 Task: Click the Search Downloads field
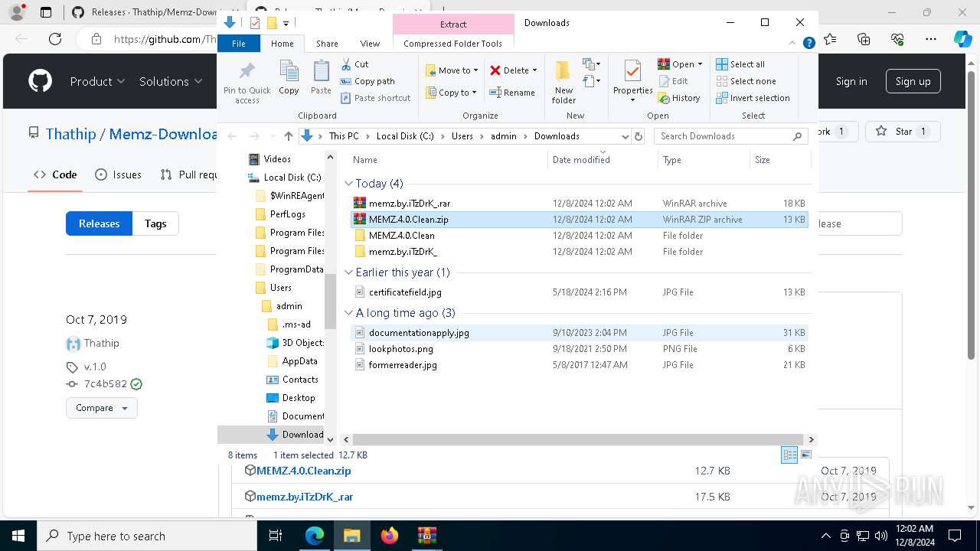[x=731, y=136]
